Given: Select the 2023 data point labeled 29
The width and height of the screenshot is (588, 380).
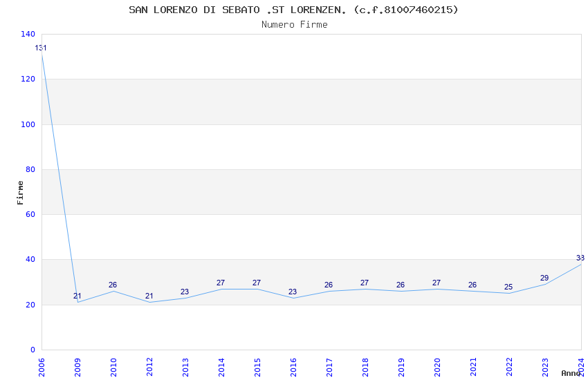Looking at the screenshot, I should pyautogui.click(x=544, y=278).
